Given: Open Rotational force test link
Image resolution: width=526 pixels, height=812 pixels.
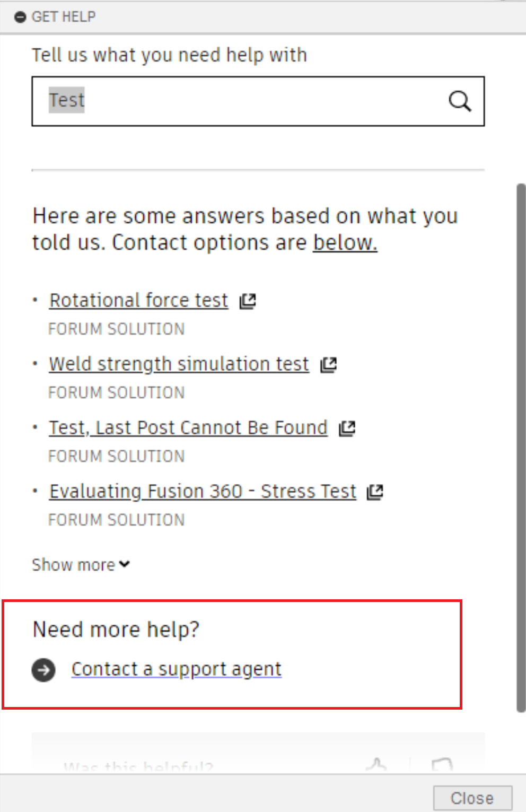Looking at the screenshot, I should tap(138, 300).
